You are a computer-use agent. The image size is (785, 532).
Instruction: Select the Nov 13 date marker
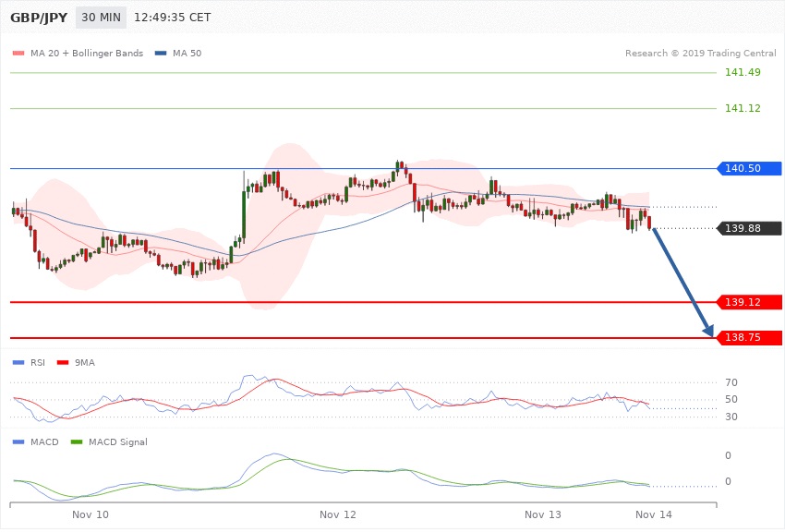point(542,513)
